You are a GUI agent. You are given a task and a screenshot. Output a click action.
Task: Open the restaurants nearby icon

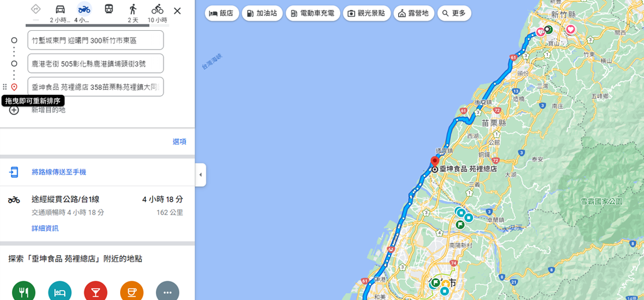point(24,290)
